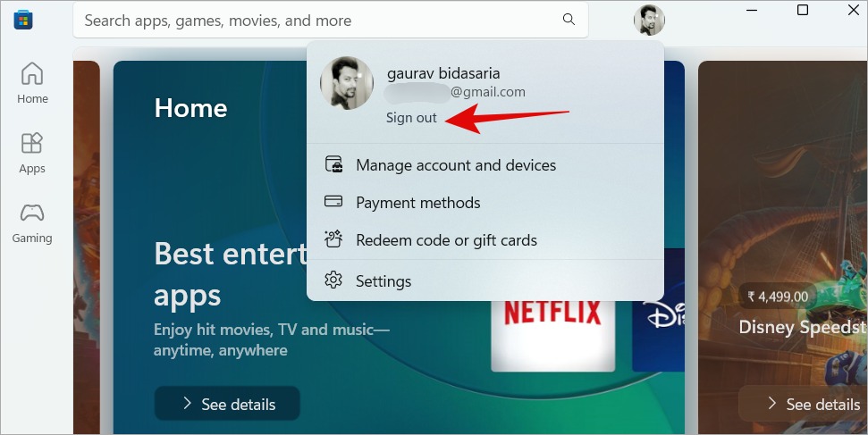Click the gmail.com email address
The width and height of the screenshot is (868, 435).
(455, 92)
